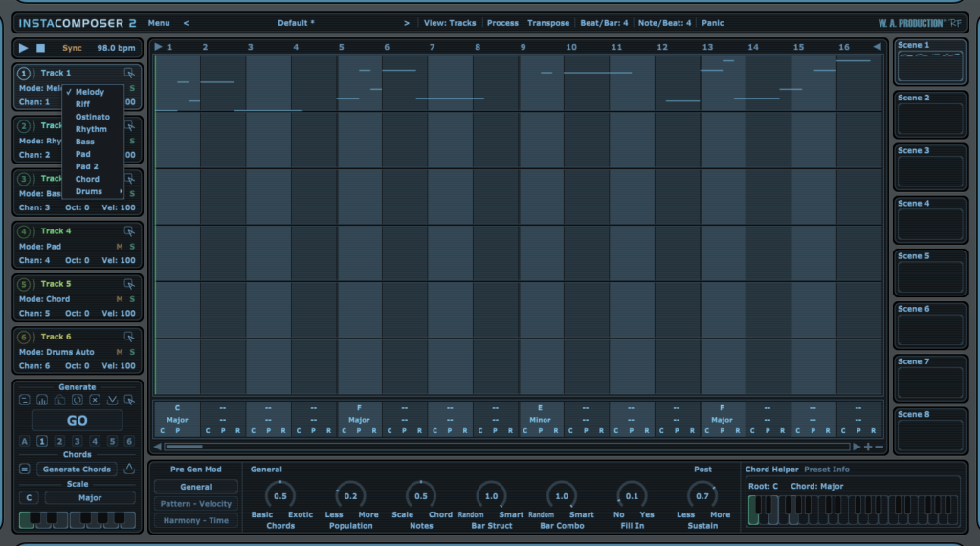
Task: Solo Track 4
Action: 132,247
